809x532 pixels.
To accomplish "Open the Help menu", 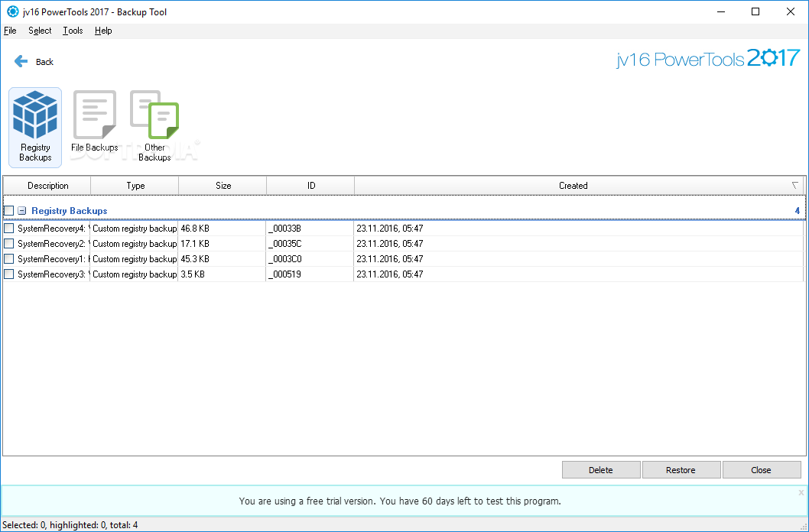I will pos(103,31).
